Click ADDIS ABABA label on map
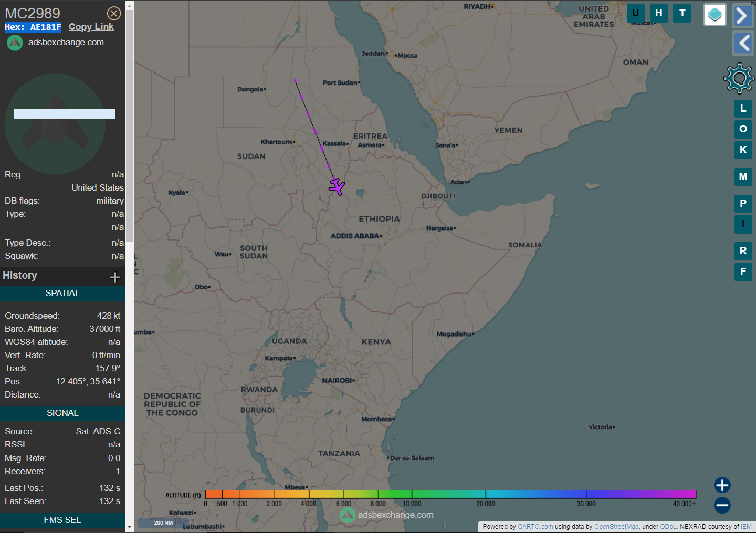Image resolution: width=756 pixels, height=533 pixels. pyautogui.click(x=355, y=236)
